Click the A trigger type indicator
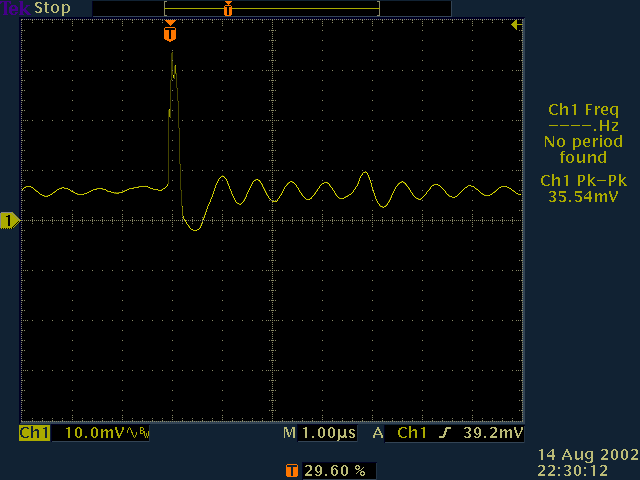Viewport: 640px width, 480px height. coord(378,434)
